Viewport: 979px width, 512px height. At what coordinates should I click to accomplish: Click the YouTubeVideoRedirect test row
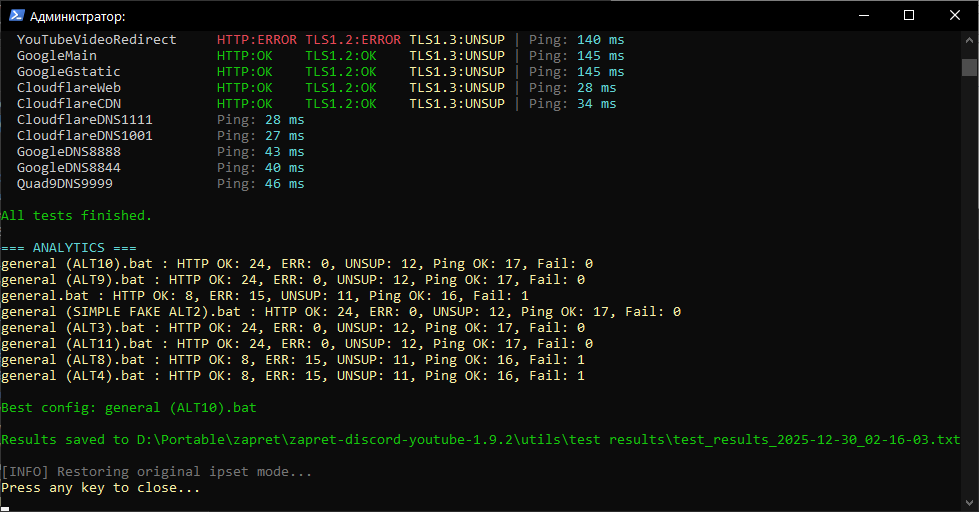coord(96,40)
